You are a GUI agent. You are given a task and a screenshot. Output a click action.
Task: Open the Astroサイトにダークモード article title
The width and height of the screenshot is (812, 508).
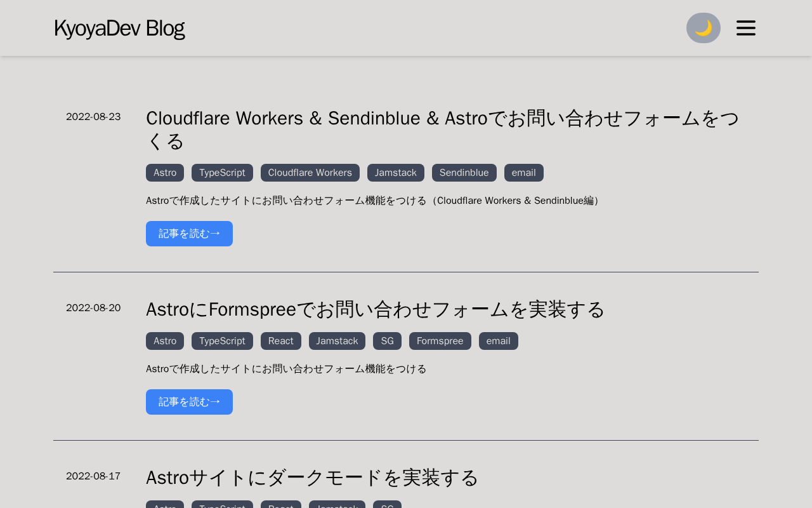(311, 478)
